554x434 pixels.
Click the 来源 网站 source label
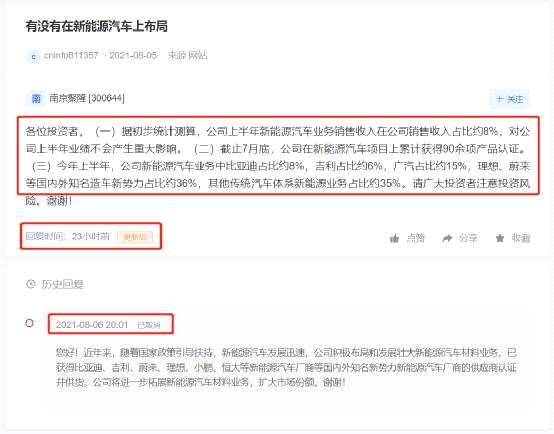[x=188, y=55]
